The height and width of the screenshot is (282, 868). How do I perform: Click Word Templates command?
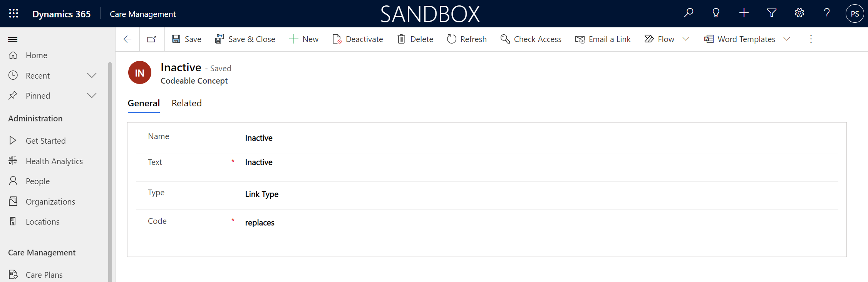739,39
